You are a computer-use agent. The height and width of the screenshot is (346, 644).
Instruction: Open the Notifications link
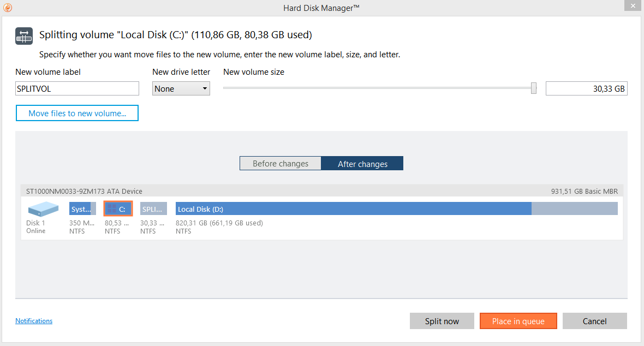coord(34,321)
